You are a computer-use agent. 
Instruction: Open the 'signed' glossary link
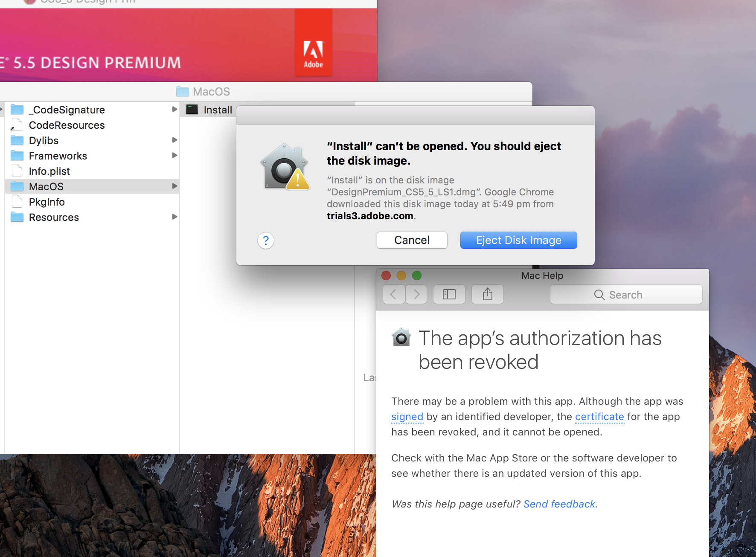click(x=407, y=417)
